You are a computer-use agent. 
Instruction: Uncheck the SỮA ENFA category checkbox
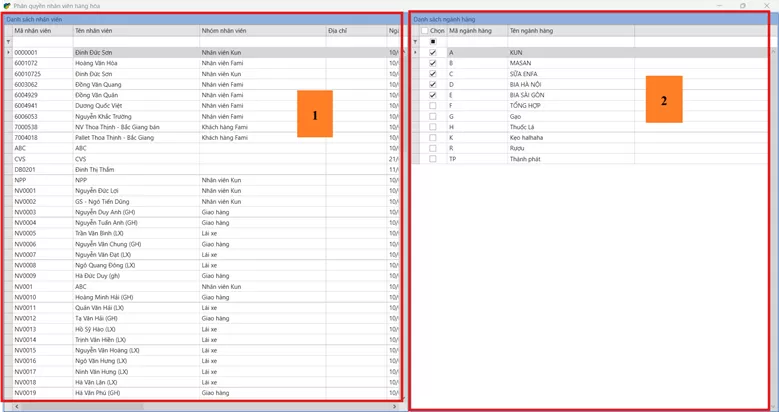[x=433, y=74]
